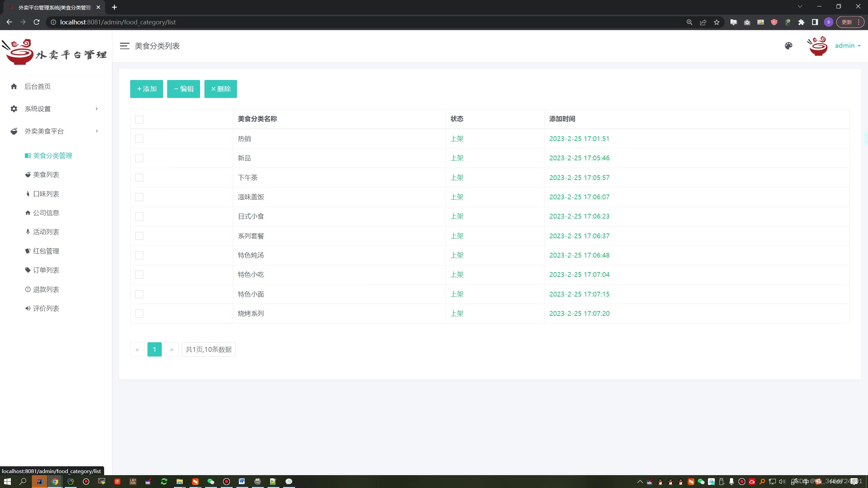The height and width of the screenshot is (488, 868).
Task: Tick the checkbox for 热销 row
Action: coord(139,139)
